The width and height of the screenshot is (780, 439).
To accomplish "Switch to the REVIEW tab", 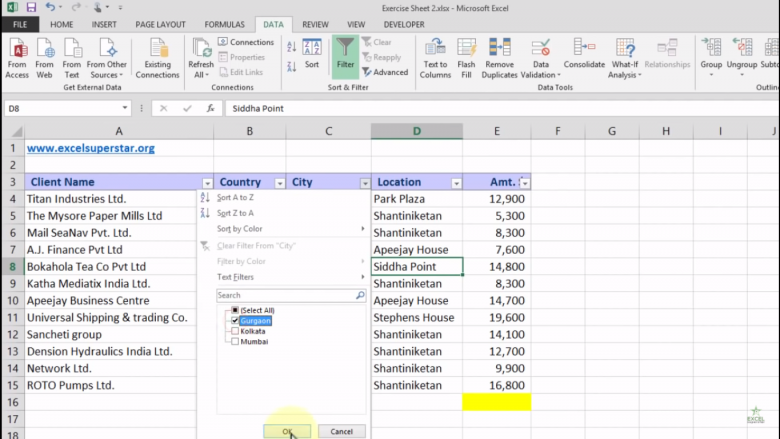I will click(315, 24).
